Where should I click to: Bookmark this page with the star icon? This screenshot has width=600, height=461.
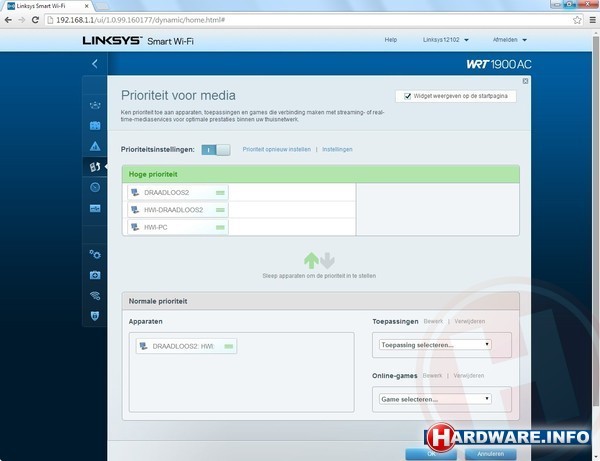[x=577, y=19]
